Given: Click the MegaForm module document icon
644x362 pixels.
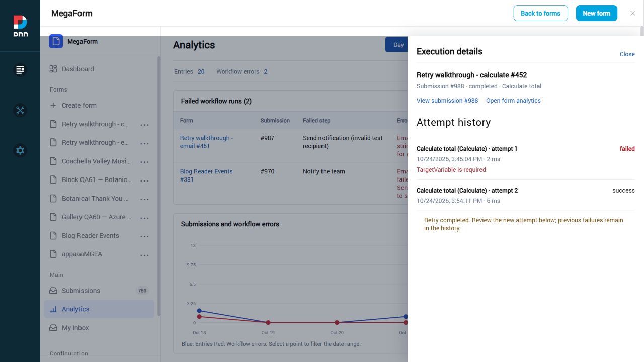Looking at the screenshot, I should pyautogui.click(x=56, y=41).
